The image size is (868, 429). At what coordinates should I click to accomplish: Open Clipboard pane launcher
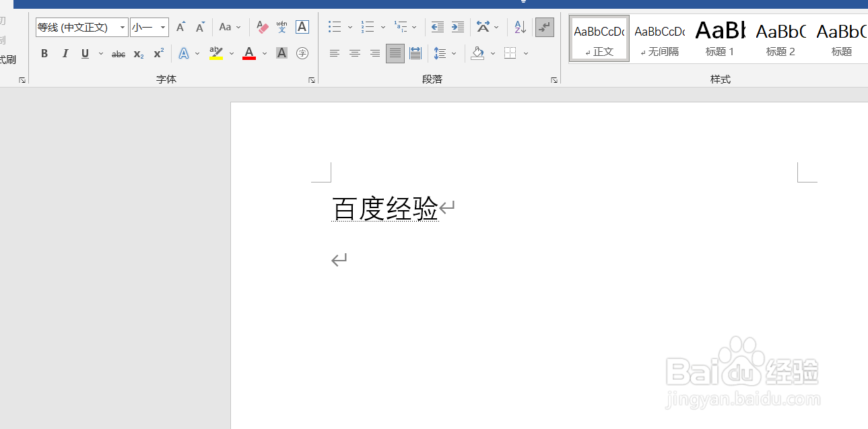point(22,80)
